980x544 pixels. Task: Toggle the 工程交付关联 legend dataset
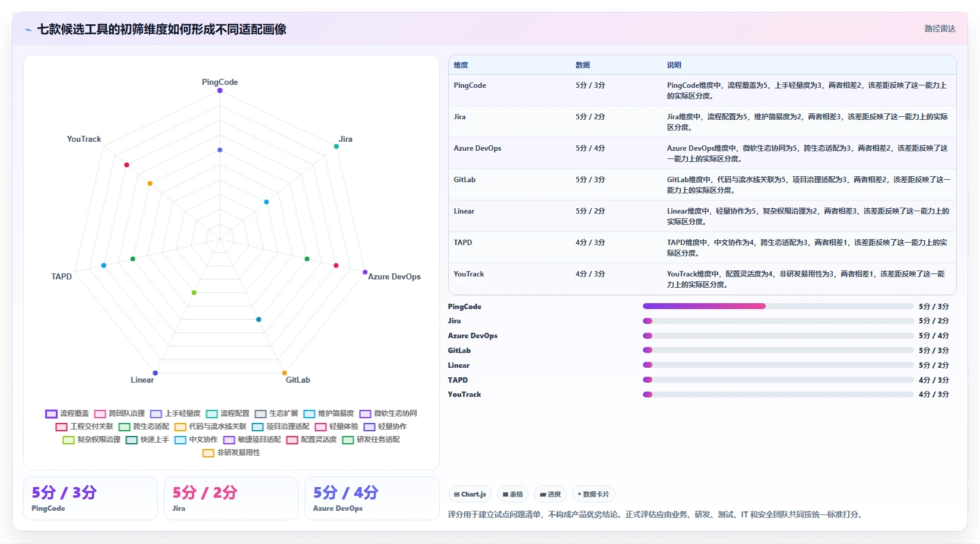click(84, 427)
